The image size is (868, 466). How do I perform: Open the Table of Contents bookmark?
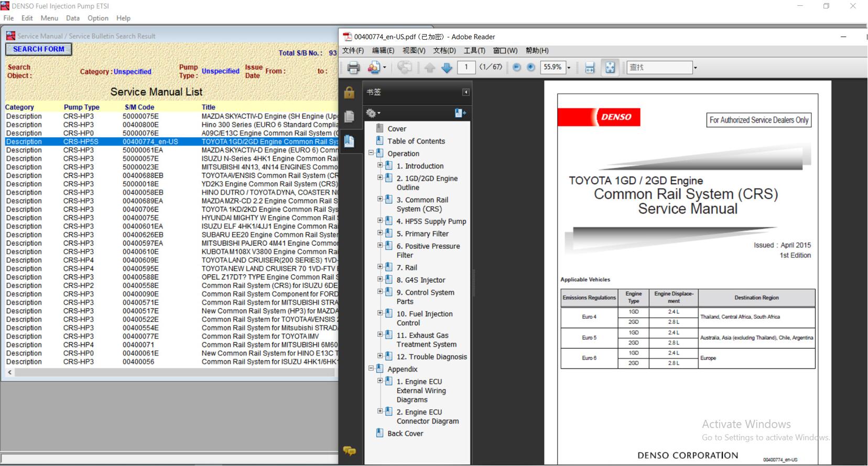click(416, 141)
